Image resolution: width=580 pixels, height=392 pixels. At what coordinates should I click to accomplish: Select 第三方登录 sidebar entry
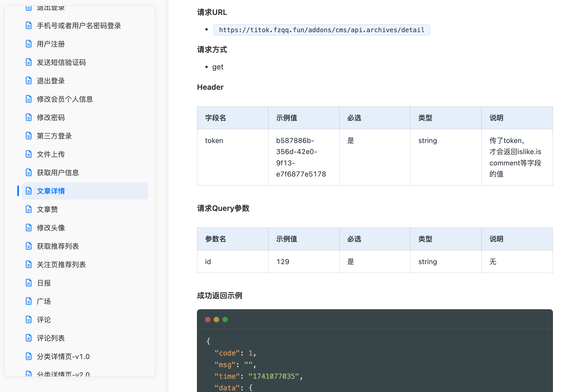coord(54,136)
